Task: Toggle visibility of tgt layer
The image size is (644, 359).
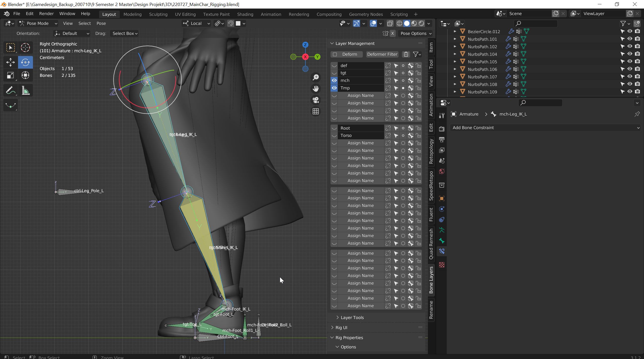Action: point(334,73)
